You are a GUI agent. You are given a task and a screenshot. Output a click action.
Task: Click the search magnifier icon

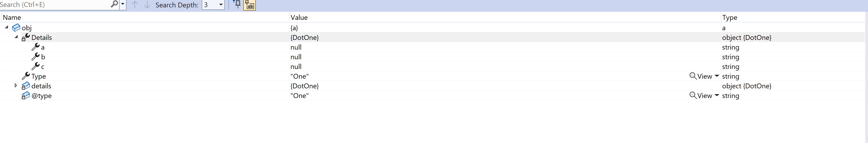click(x=114, y=4)
